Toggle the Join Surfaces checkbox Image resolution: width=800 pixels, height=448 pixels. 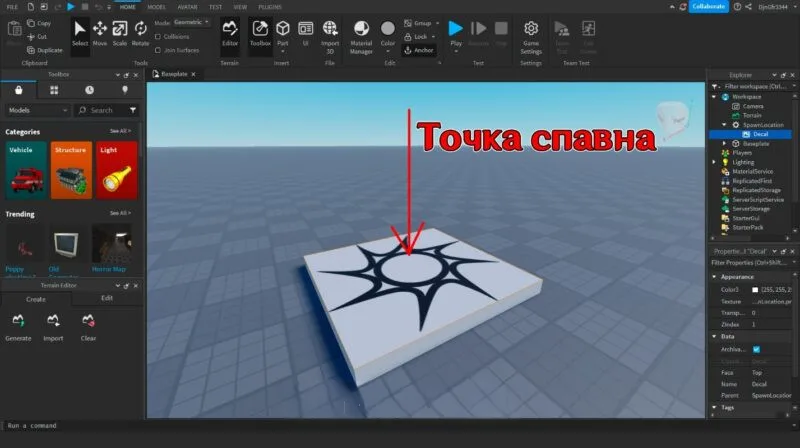pos(158,50)
